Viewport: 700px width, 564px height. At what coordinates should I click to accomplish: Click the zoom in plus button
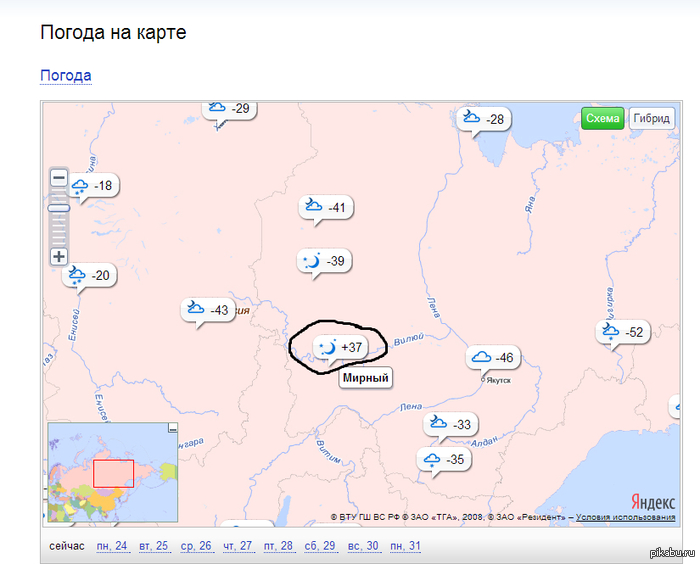pos(59,257)
